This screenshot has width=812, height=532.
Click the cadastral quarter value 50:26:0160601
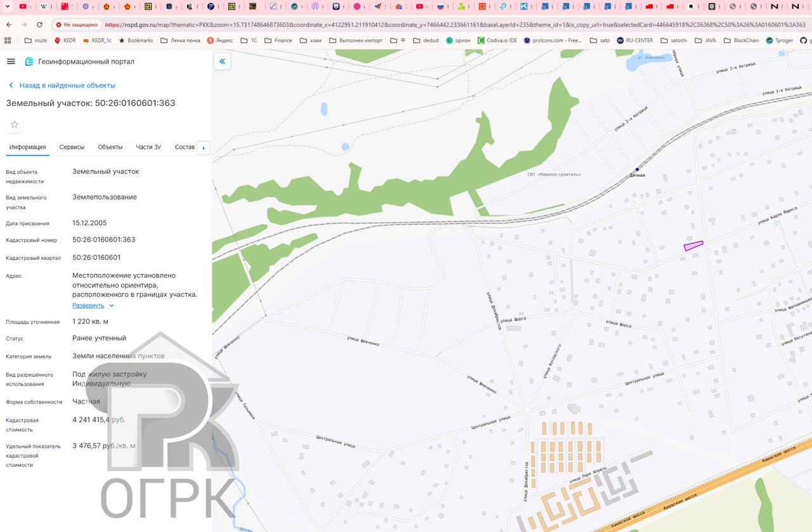pyautogui.click(x=96, y=257)
